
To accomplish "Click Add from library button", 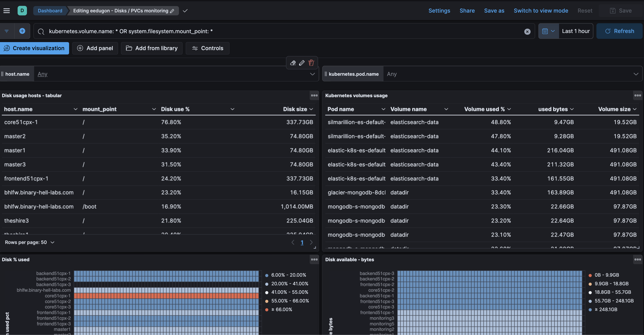I will [152, 48].
